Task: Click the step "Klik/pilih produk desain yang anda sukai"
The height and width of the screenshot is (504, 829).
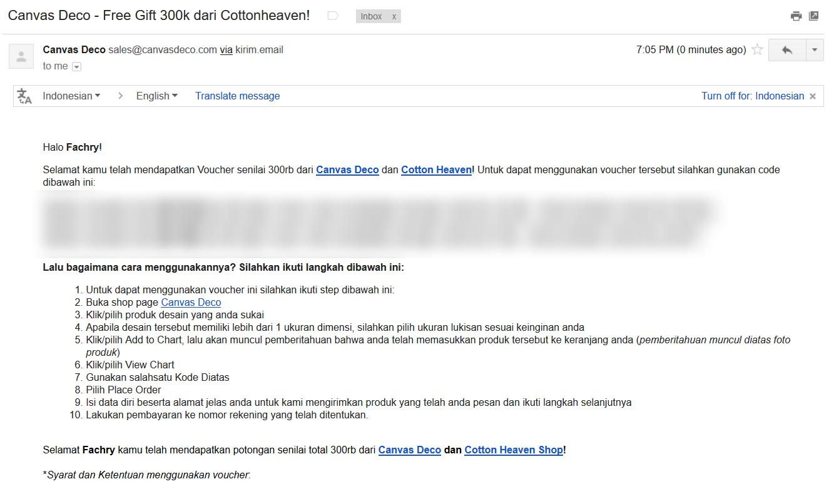Action: tap(175, 315)
